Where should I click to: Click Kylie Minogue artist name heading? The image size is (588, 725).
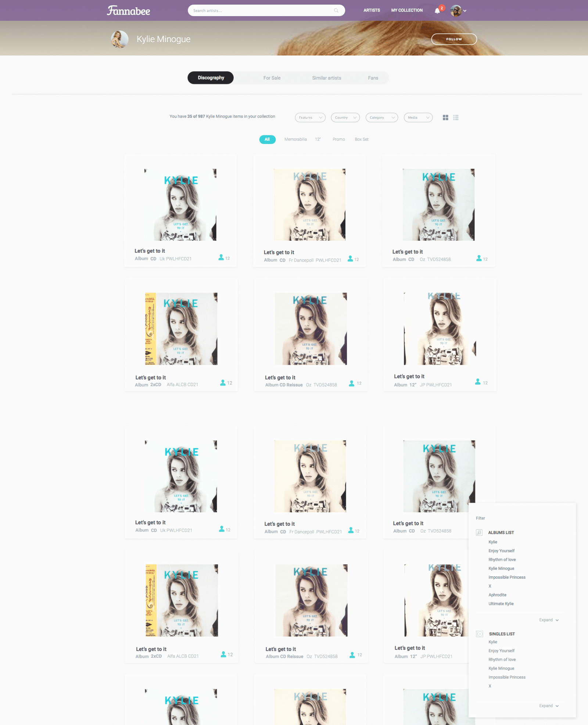click(164, 39)
